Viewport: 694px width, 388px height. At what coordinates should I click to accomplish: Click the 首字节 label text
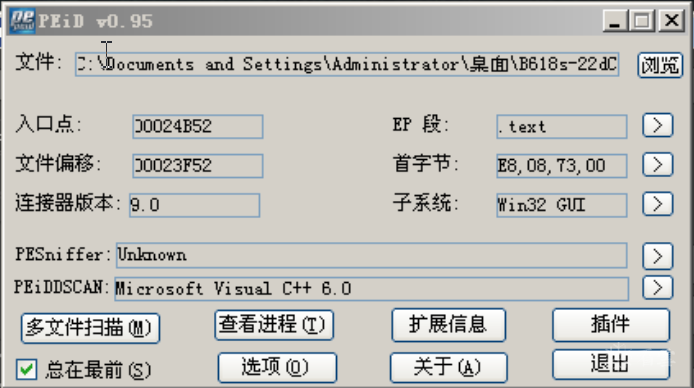tap(425, 164)
